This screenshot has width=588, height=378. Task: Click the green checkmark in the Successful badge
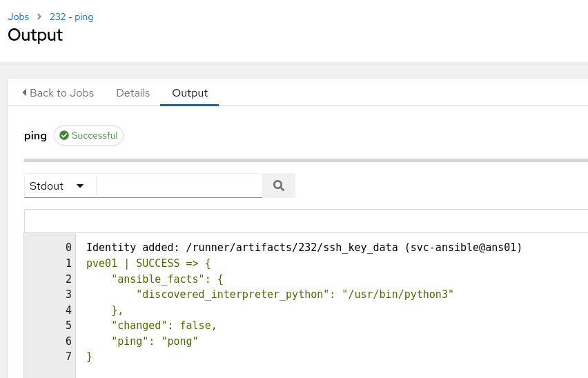pos(64,136)
